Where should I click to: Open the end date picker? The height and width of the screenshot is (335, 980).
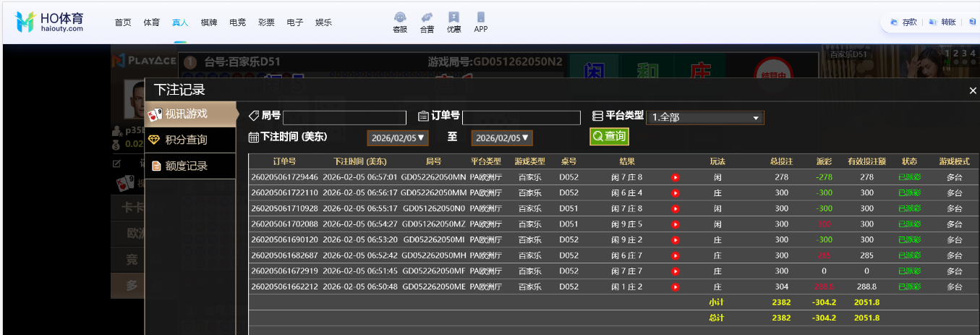click(x=502, y=138)
